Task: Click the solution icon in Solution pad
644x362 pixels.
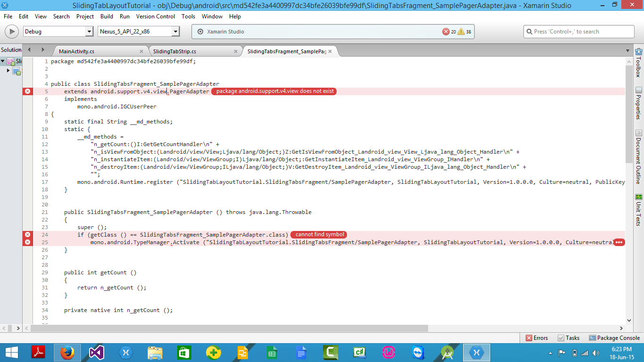Action: click(x=11, y=61)
